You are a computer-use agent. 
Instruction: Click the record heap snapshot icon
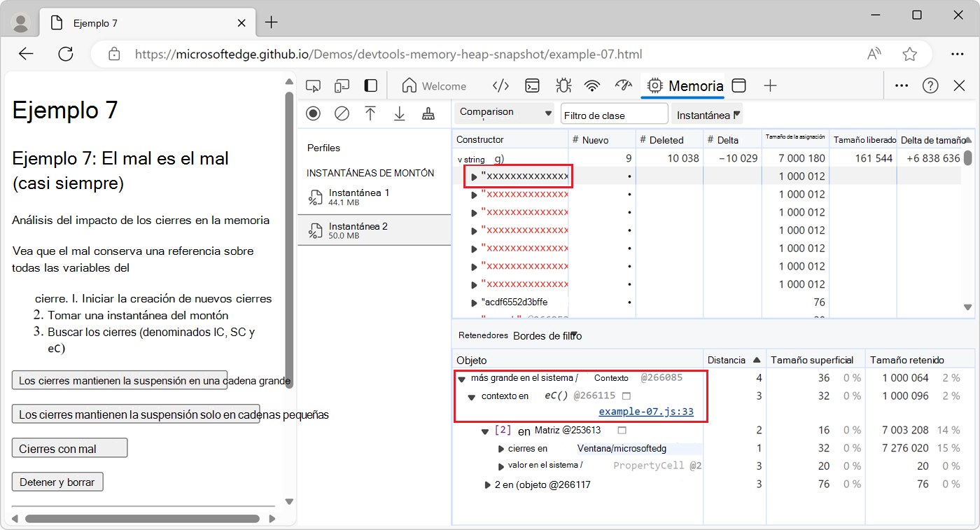click(x=313, y=113)
